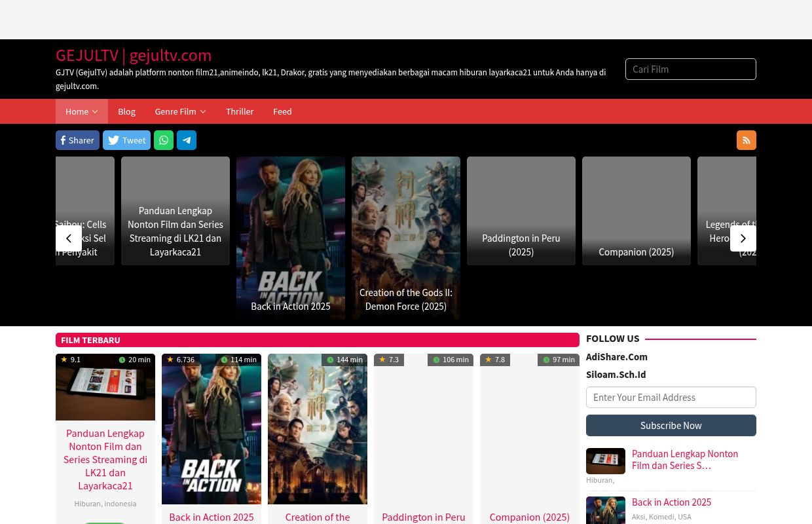The height and width of the screenshot is (524, 812).
Task: Click the 97 min duration badge
Action: [x=559, y=360]
